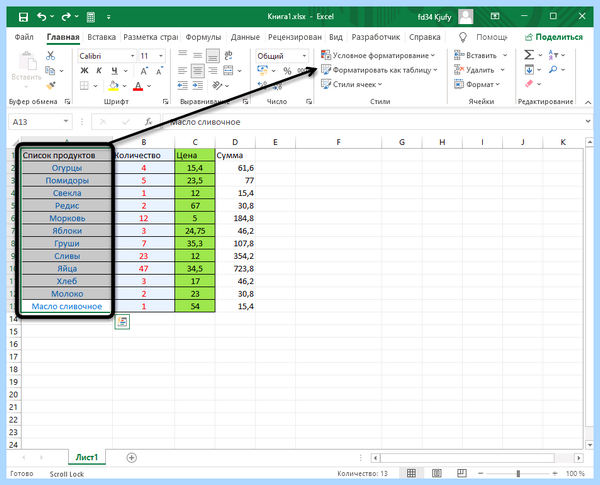Use the Clear eraser tool
This screenshot has width=600, height=485.
[x=529, y=84]
